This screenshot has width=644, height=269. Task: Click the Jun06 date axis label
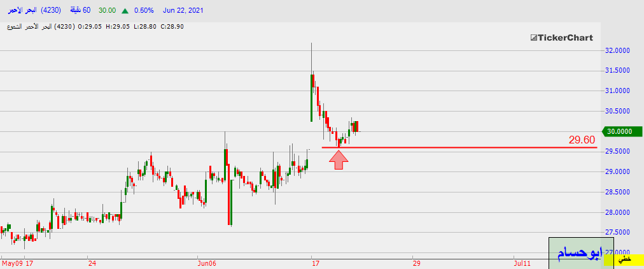[x=206, y=263]
